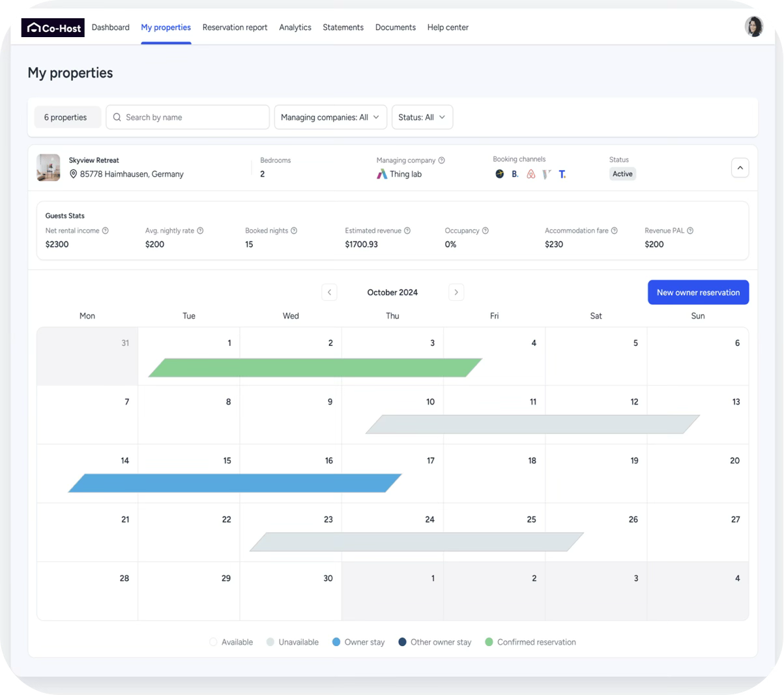Select October 20 calendar cell
784x695 pixels.
pyautogui.click(x=698, y=474)
